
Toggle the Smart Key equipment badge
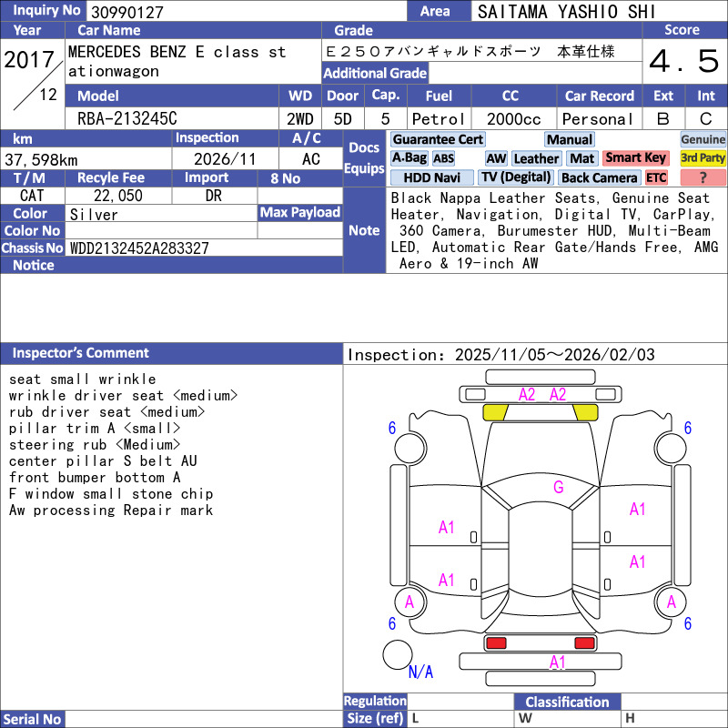coord(635,158)
